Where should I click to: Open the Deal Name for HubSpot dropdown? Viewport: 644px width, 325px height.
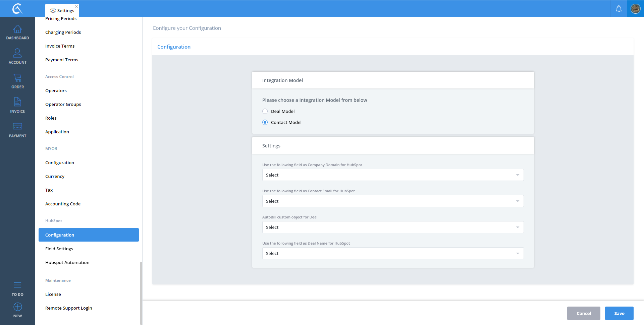coord(392,254)
